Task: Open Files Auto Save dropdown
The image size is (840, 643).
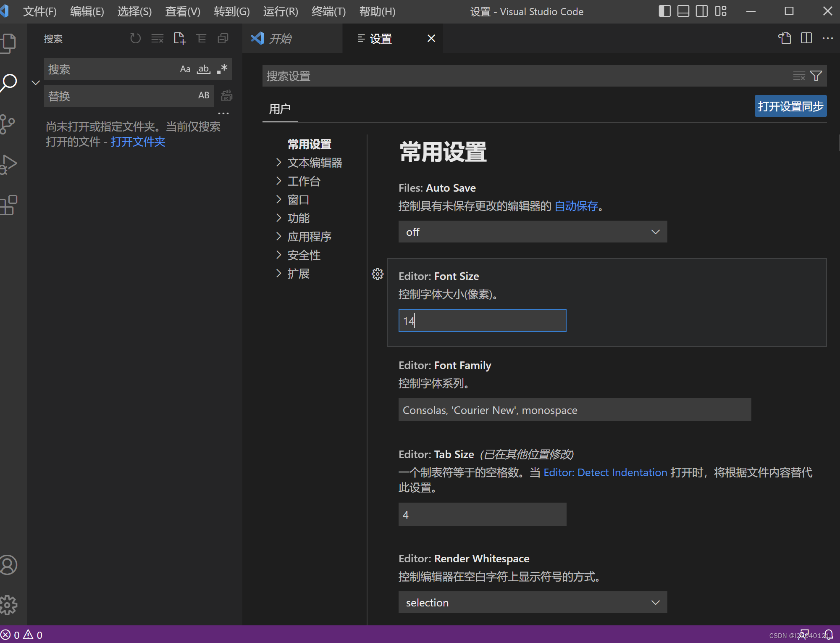Action: [533, 232]
